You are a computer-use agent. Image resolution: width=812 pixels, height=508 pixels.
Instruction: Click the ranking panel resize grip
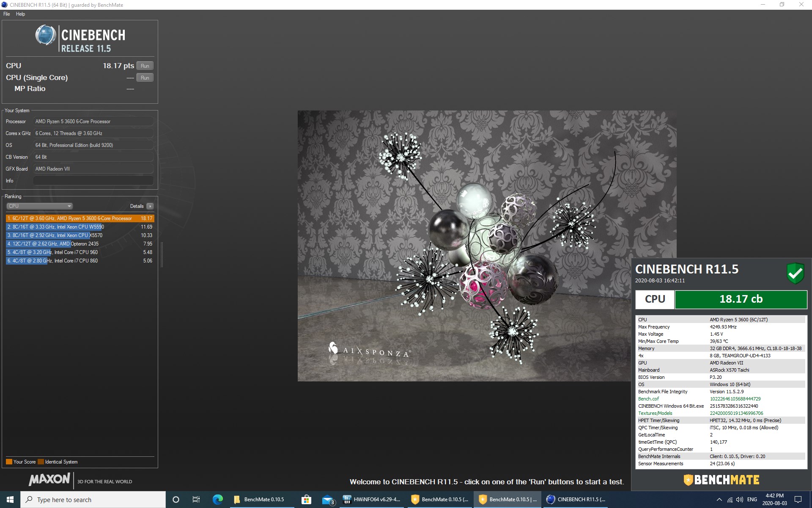point(162,254)
